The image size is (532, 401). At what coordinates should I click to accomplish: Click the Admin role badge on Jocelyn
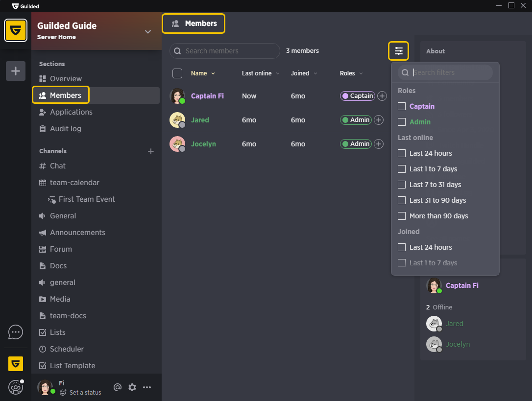click(356, 144)
